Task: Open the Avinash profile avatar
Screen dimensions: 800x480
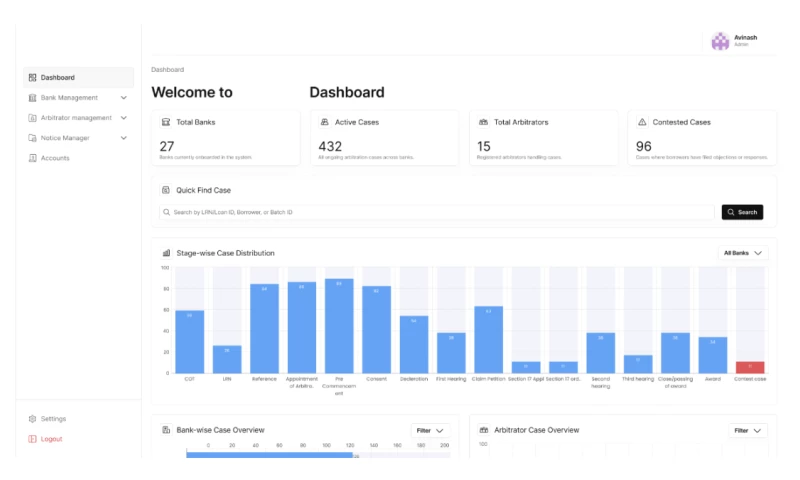Action: (720, 41)
